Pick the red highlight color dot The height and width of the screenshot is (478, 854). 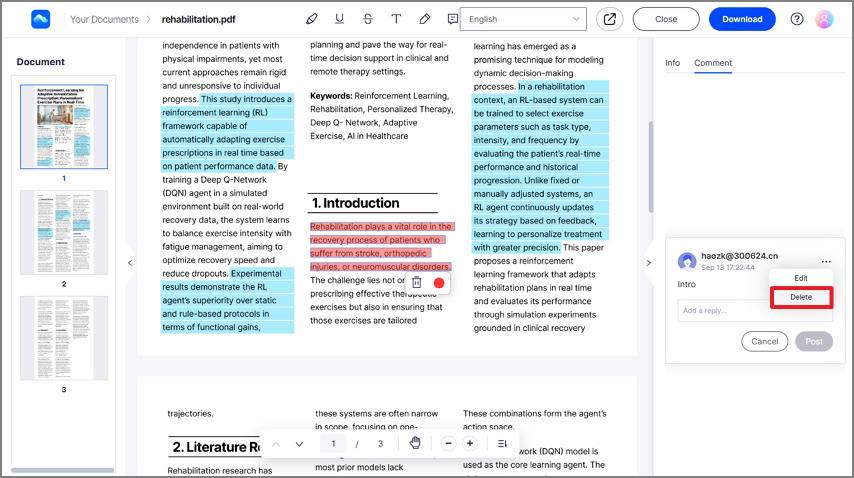coord(439,283)
